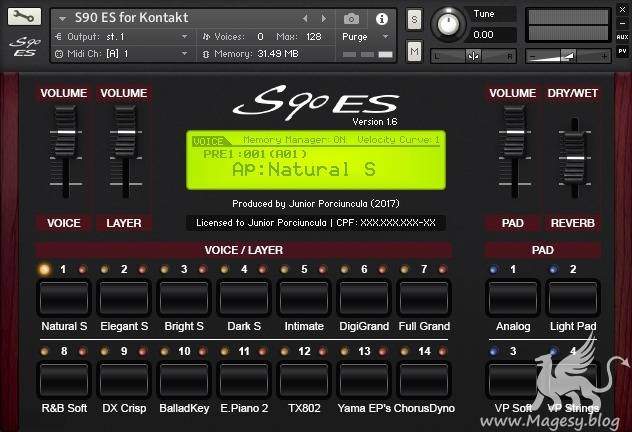
Task: Select the E.Piano 2 voice button
Action: click(244, 380)
